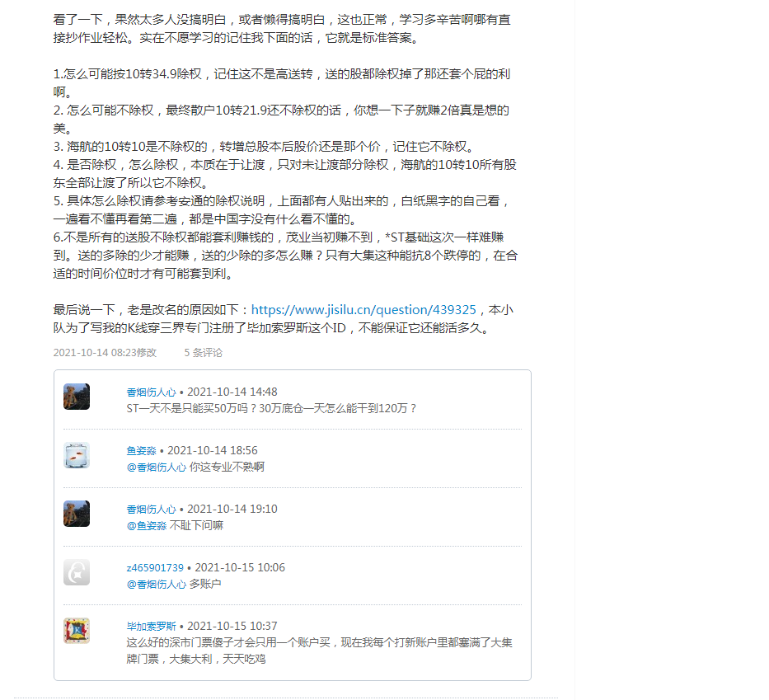The image size is (769, 700).
Task: Open 香烟伤人心 profile from 14:48 comment
Action: click(151, 392)
